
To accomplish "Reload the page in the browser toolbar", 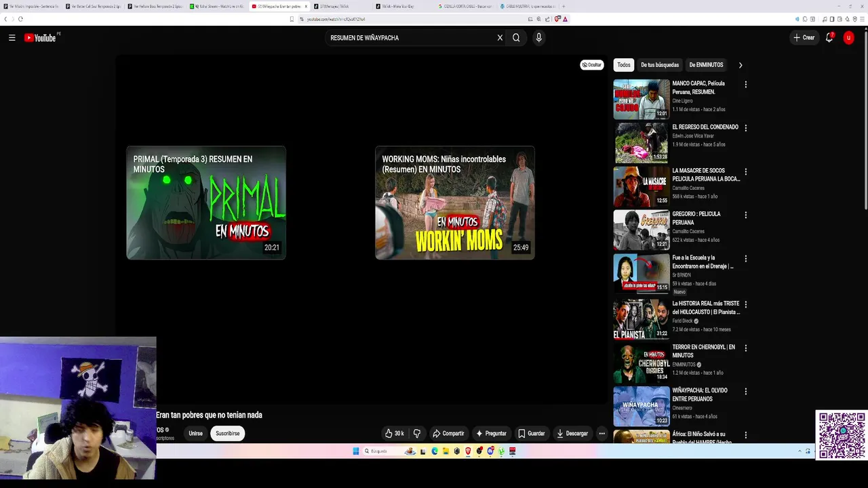I will [x=20, y=19].
